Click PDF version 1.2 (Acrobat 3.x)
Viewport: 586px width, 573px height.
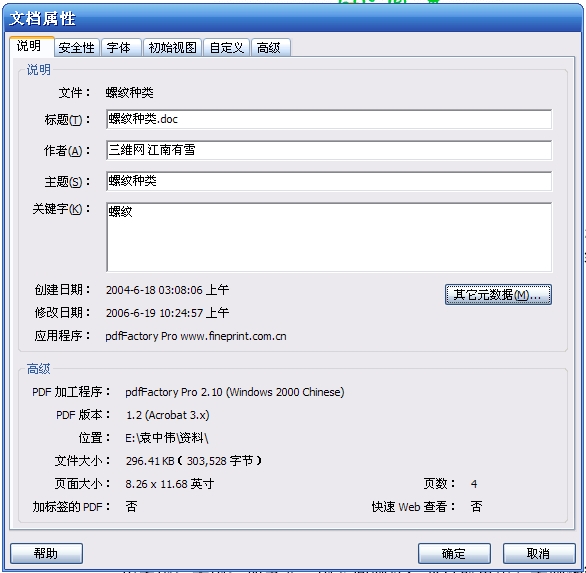[167, 415]
